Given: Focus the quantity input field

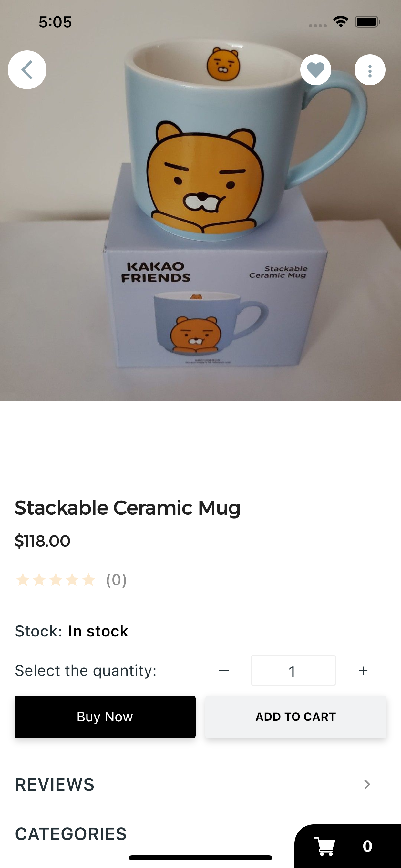Looking at the screenshot, I should 293,671.
